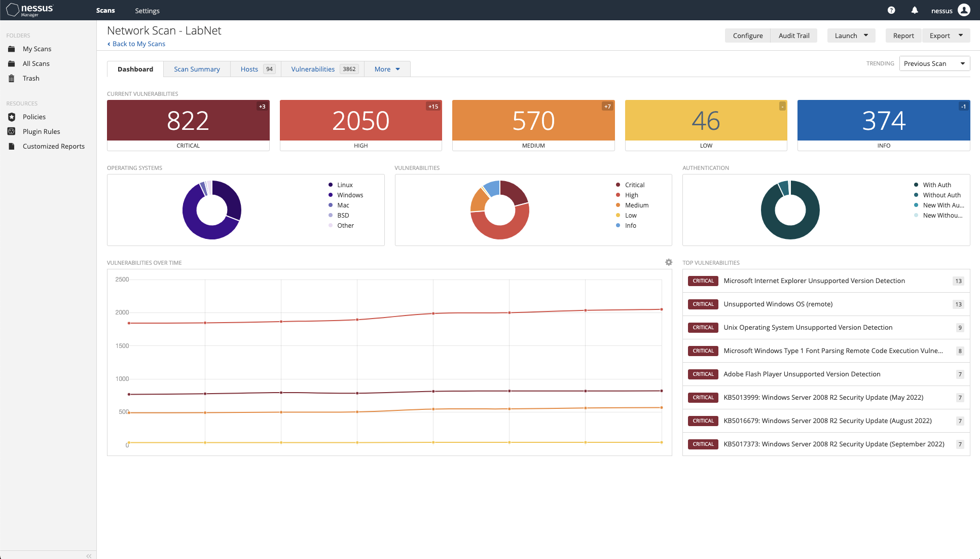Click the Configure button
Screen dimensions: 980x559
(748, 36)
